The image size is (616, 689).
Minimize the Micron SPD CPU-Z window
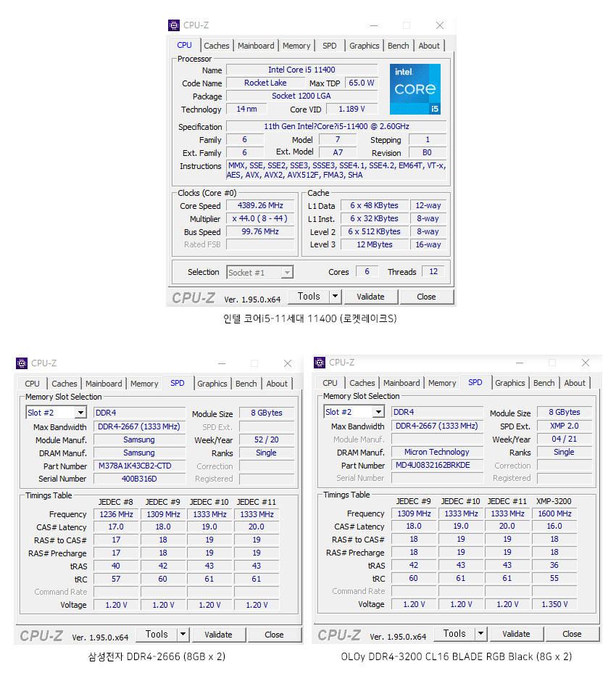click(520, 363)
